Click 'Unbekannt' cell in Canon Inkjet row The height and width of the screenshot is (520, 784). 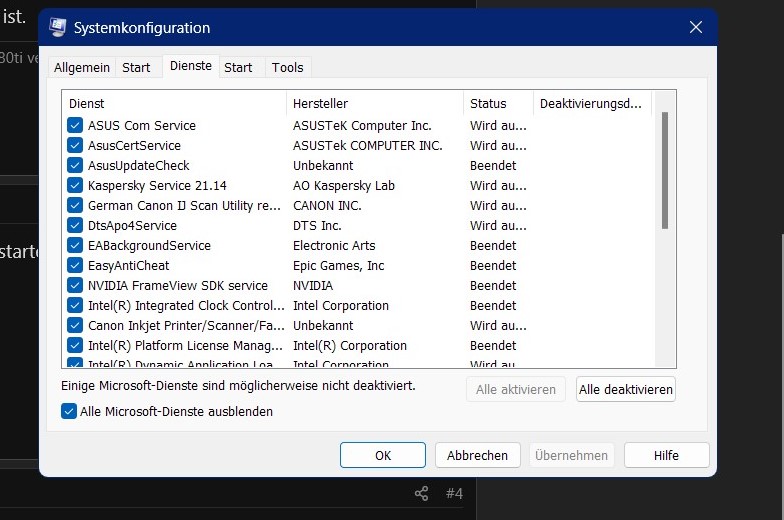pos(323,326)
